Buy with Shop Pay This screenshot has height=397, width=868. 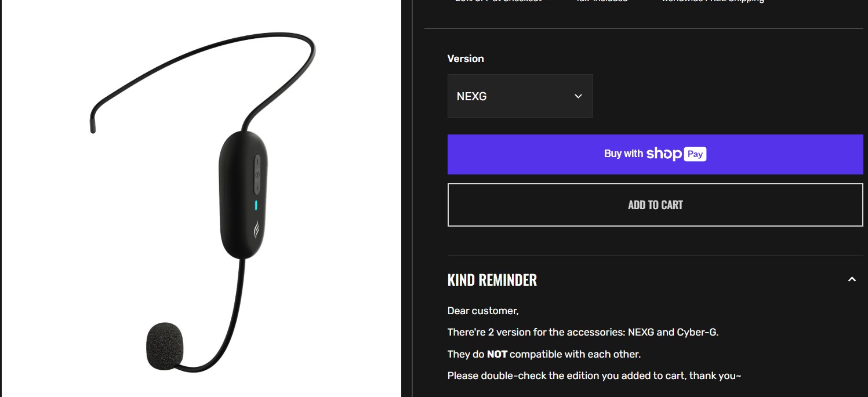click(x=655, y=154)
